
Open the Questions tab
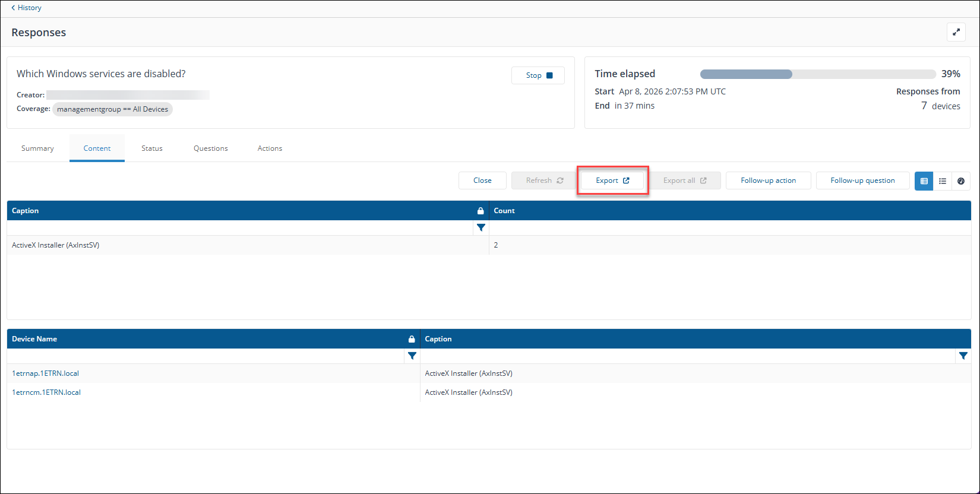point(210,148)
